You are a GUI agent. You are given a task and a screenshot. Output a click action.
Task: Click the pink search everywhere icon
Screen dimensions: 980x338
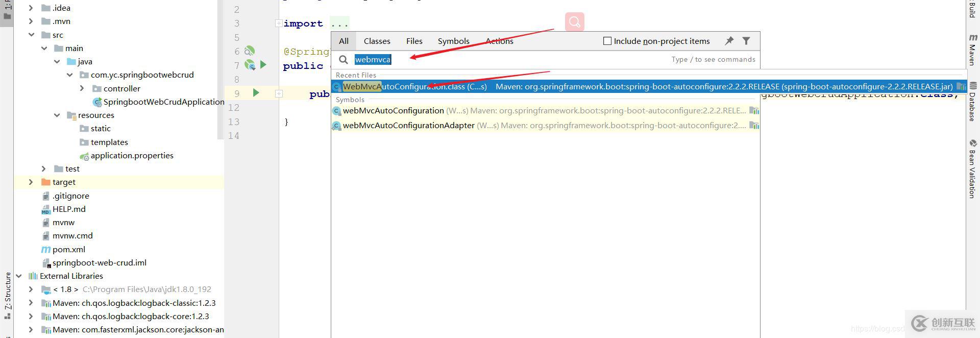575,22
